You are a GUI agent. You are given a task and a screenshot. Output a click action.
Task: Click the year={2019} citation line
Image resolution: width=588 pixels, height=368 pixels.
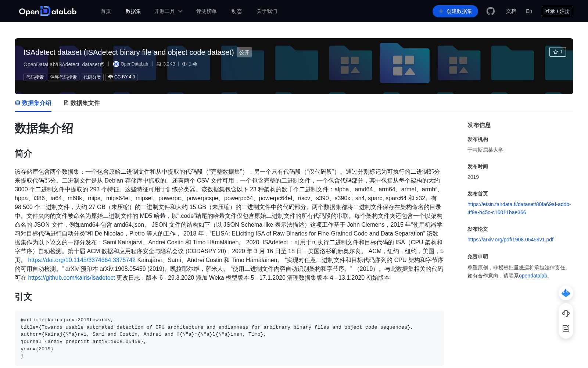coord(37,349)
